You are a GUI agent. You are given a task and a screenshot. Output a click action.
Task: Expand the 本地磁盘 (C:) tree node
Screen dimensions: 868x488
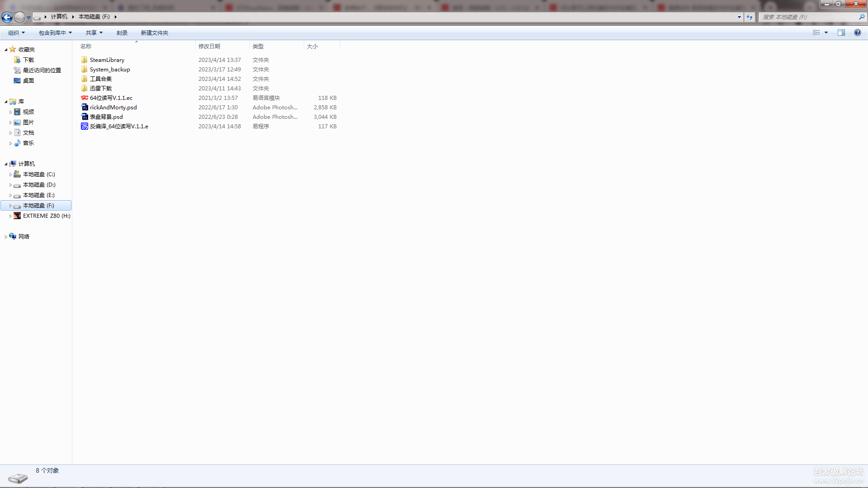(10, 174)
